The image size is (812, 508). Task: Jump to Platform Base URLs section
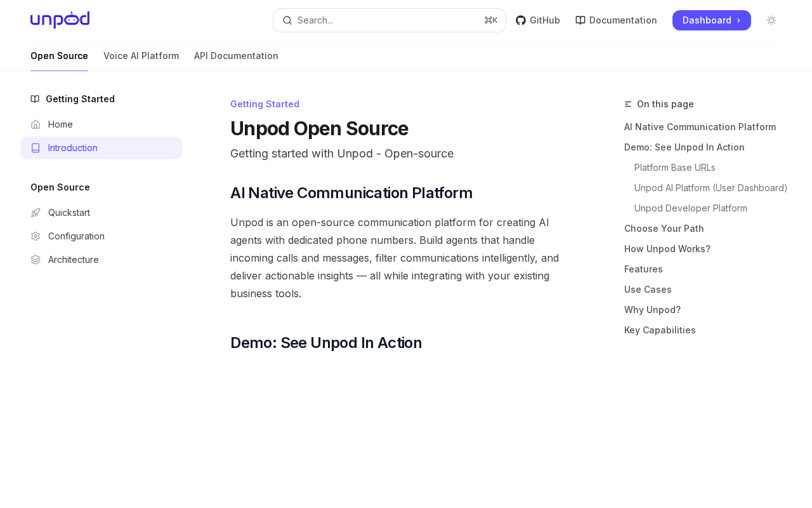pyautogui.click(x=674, y=168)
